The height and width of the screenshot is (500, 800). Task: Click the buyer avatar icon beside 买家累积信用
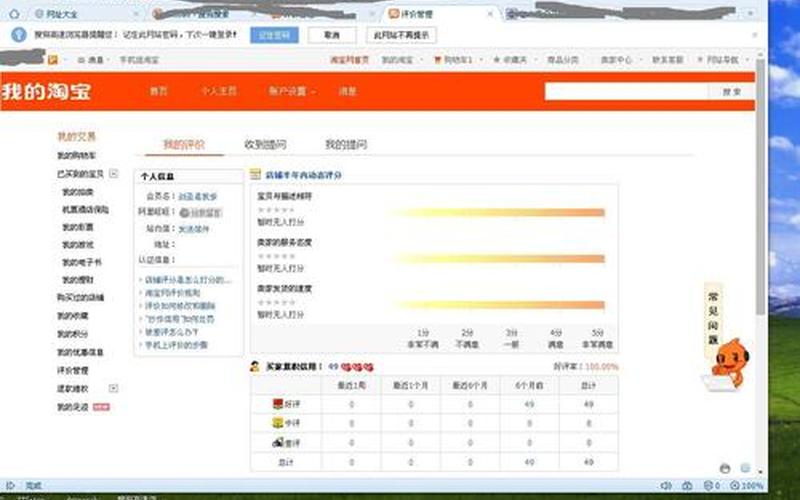coord(255,366)
